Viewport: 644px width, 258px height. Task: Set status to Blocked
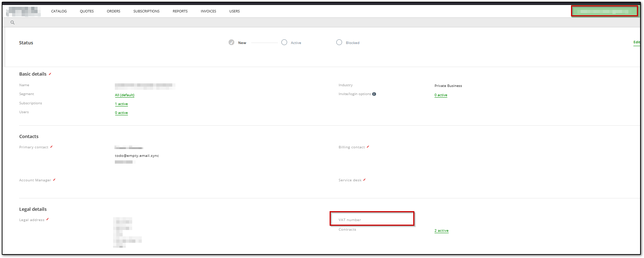click(339, 42)
